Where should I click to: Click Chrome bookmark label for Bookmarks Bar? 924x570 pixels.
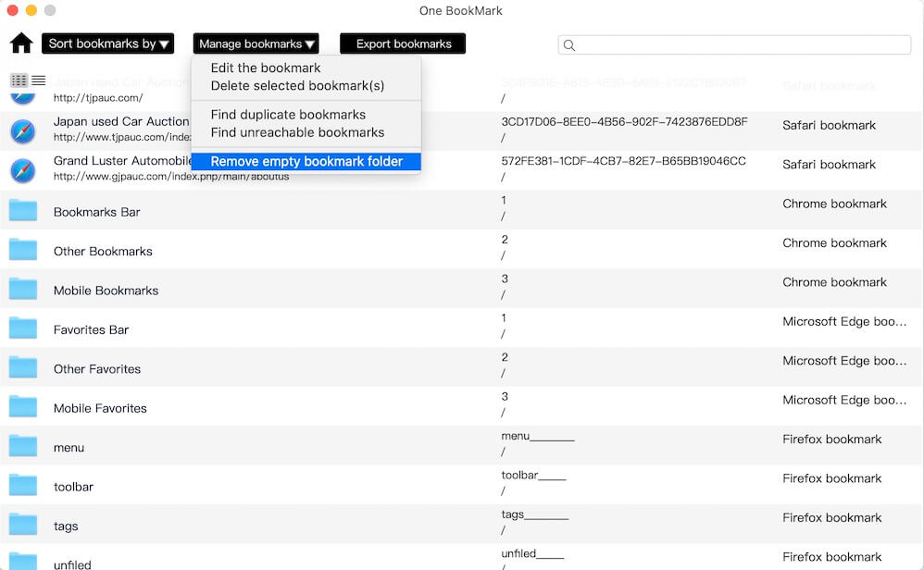834,204
